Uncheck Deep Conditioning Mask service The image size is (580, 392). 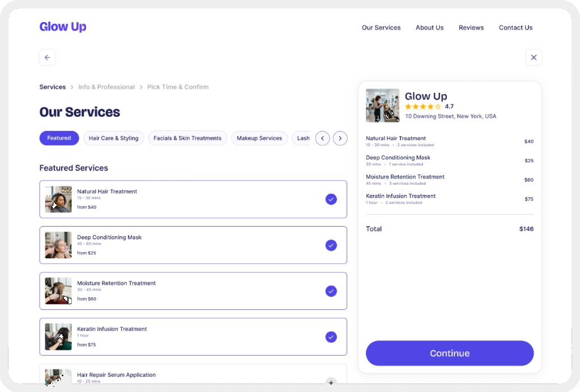(x=331, y=245)
